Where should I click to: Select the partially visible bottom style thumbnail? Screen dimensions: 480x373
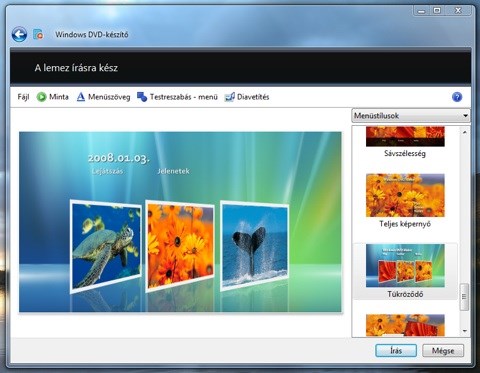point(405,325)
